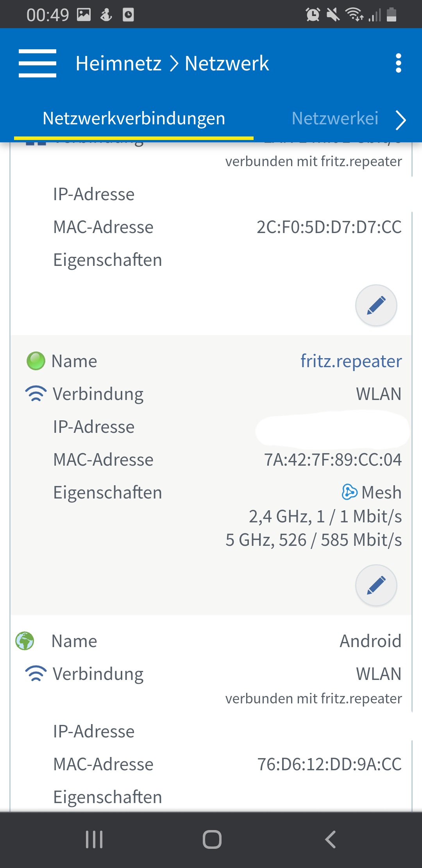Tap the alarm icon in status bar
422x868 pixels.
[313, 15]
